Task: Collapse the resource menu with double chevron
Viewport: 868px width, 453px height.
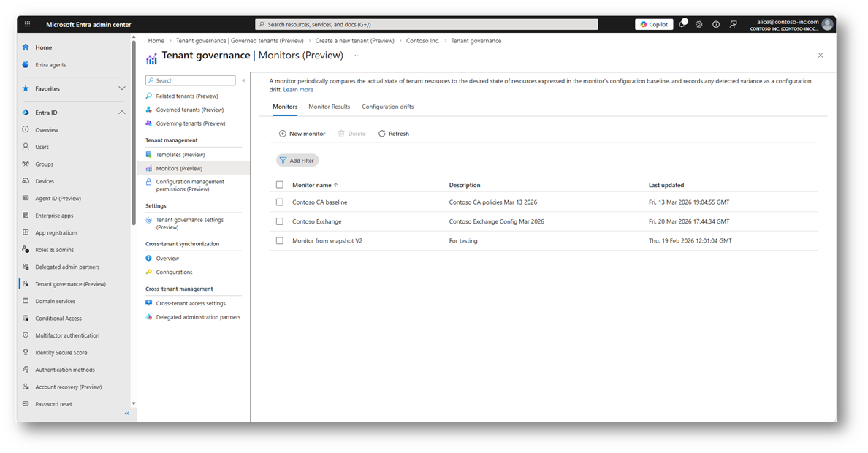Action: pos(243,80)
